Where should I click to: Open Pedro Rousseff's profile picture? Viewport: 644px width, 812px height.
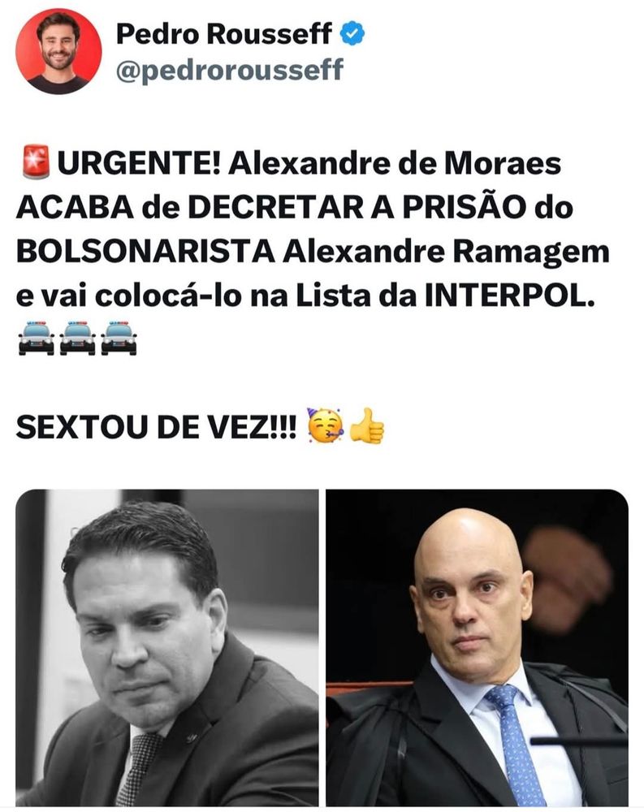(x=58, y=51)
